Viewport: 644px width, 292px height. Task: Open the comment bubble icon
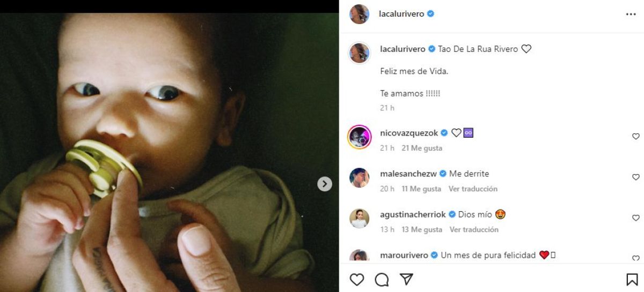382,279
